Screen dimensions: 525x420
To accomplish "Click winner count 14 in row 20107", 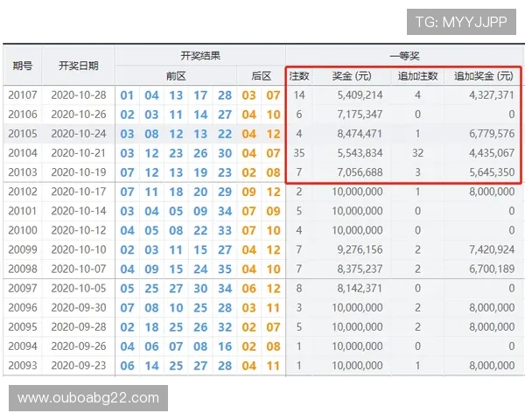I will pos(299,95).
